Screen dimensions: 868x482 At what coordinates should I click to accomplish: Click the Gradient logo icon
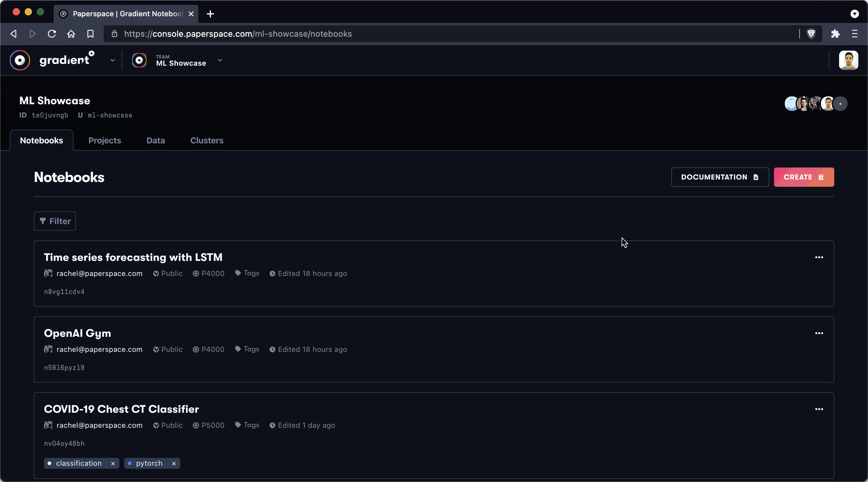click(20, 60)
